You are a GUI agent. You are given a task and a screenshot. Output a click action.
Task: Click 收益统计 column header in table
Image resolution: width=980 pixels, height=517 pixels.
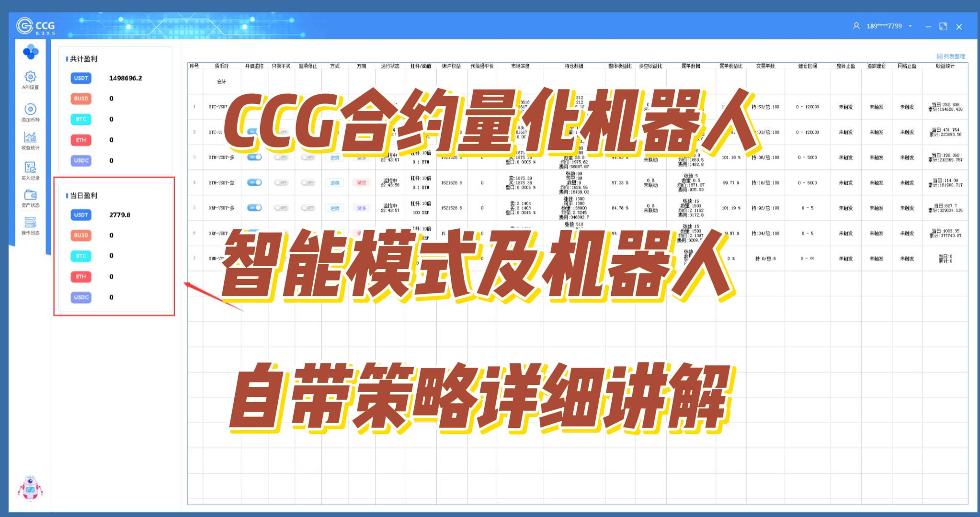[945, 66]
